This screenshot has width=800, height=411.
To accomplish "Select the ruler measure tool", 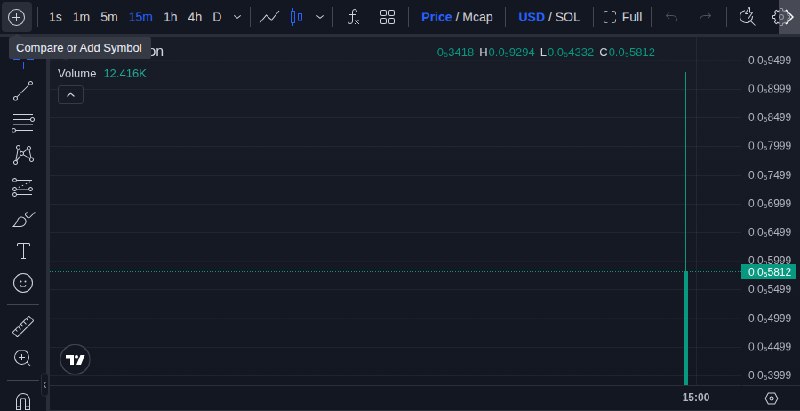I will (x=23, y=326).
